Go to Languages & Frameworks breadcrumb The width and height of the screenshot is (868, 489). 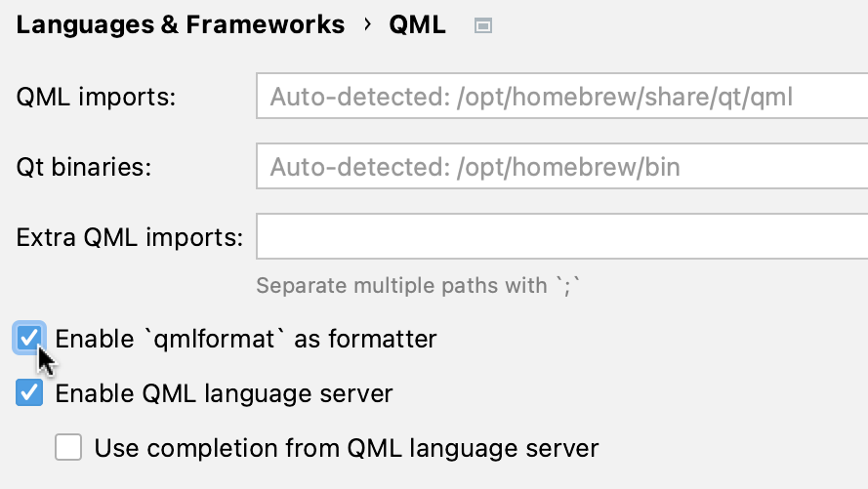click(181, 25)
